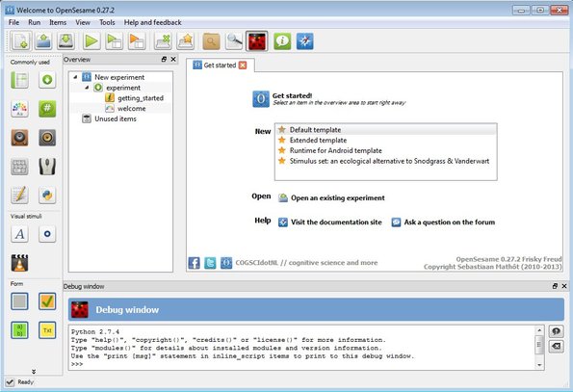Switch to the Get started tab
The height and width of the screenshot is (392, 573).
click(x=220, y=65)
